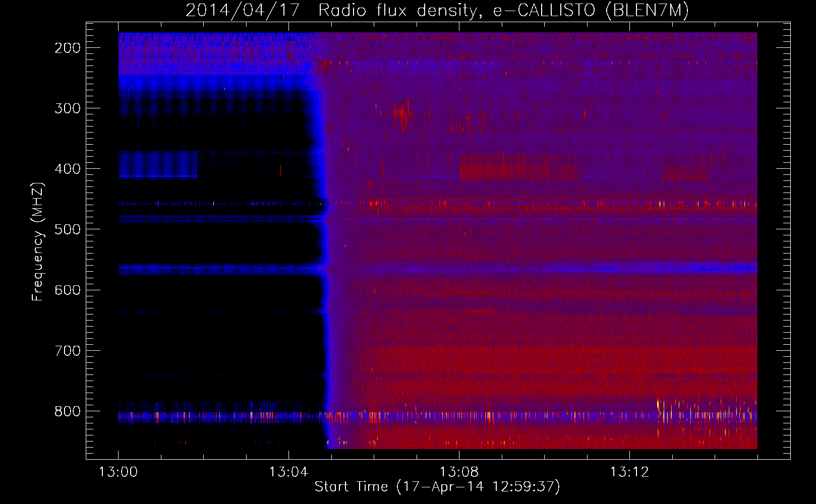Select the "Frequency (MHZ)" axis label
The height and width of the screenshot is (504, 816).
38,241
